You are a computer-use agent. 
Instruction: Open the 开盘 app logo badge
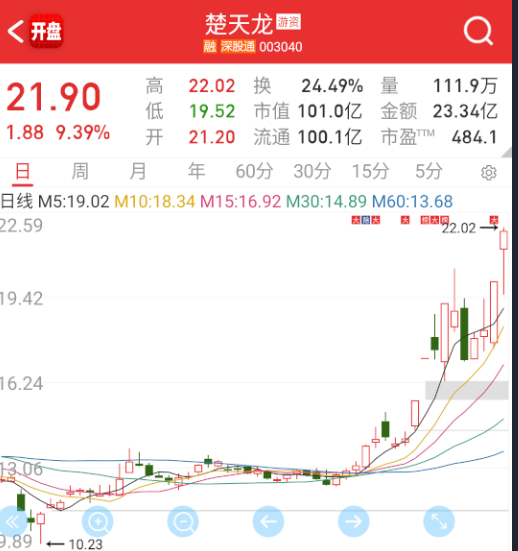(46, 31)
